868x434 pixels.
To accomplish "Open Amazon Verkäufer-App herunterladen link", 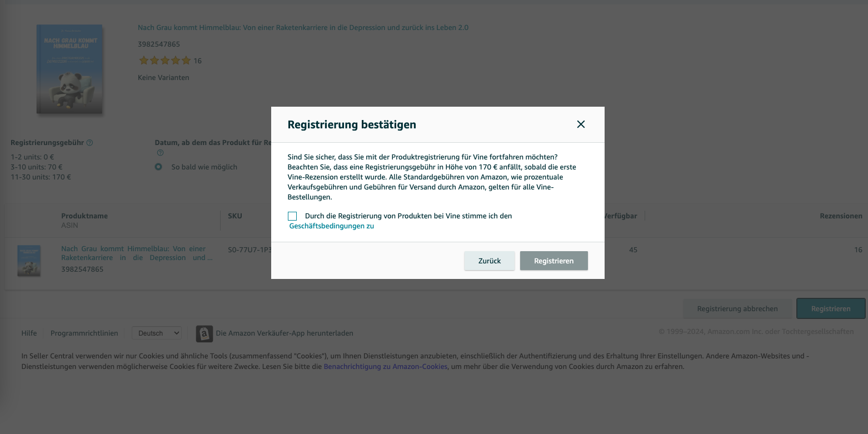I will tap(285, 333).
